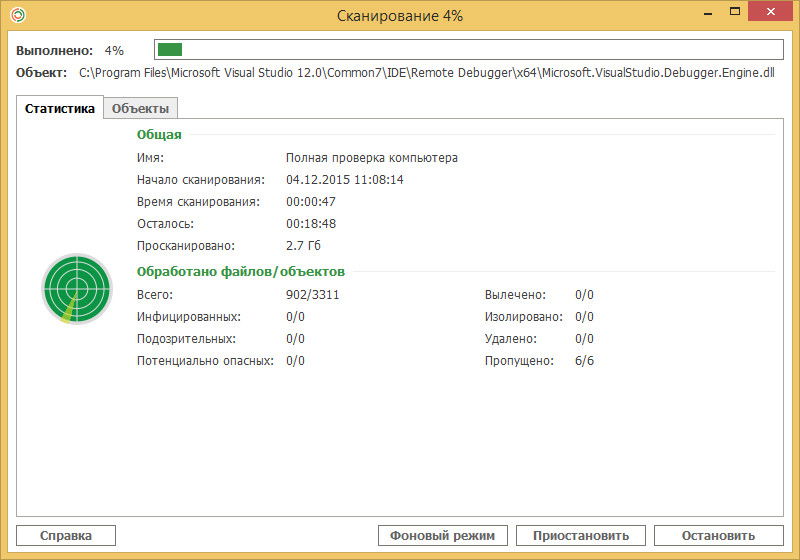800x560 pixels.
Task: Click Обработано файлов/объектов section heading
Action: coord(241,271)
